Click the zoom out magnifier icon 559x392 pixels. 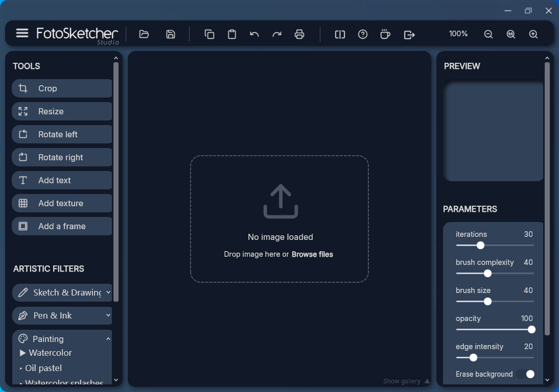pos(488,34)
